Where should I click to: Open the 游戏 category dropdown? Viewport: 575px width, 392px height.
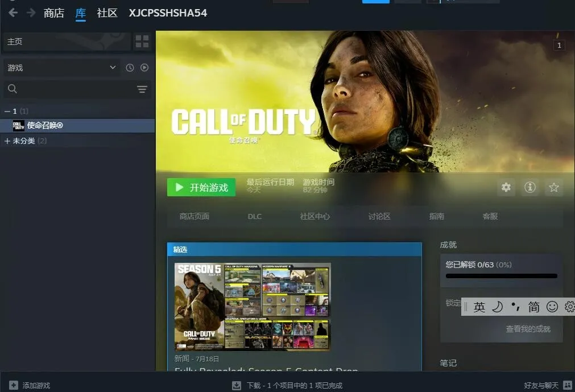(61, 68)
